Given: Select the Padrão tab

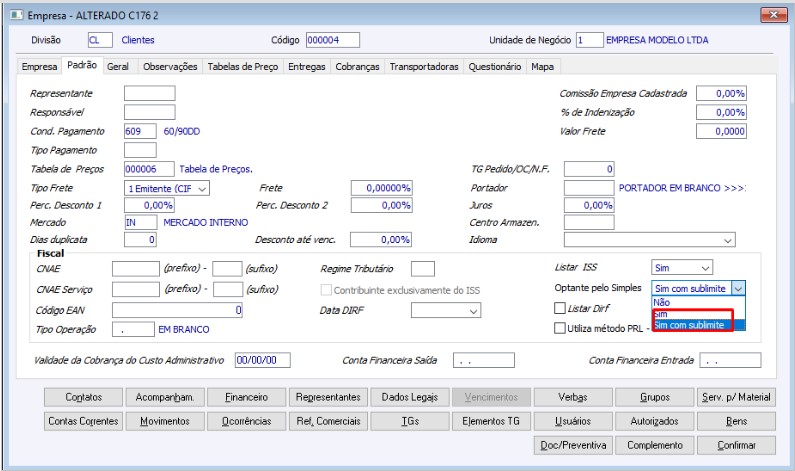Looking at the screenshot, I should (x=82, y=65).
